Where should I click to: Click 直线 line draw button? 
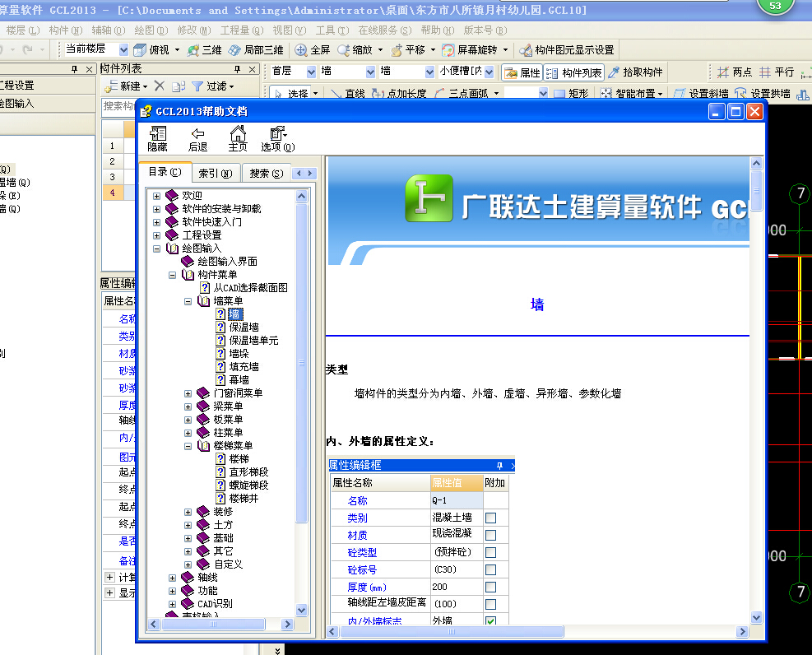[348, 93]
